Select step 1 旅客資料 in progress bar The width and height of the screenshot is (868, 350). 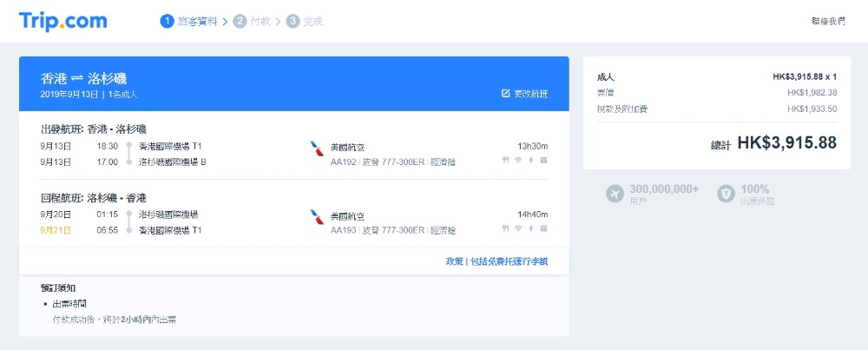(x=190, y=22)
